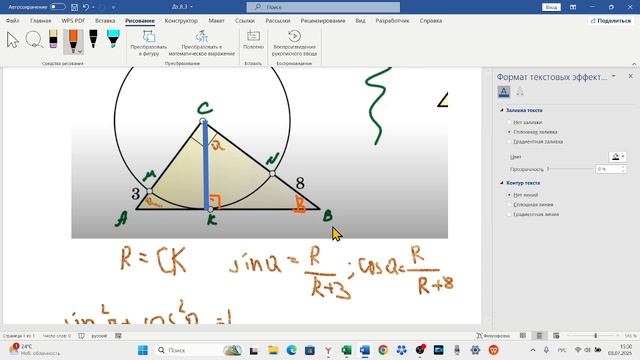This screenshot has width=640, height=360.
Task: Open the Review (Рецензирование) tab
Action: [x=323, y=20]
